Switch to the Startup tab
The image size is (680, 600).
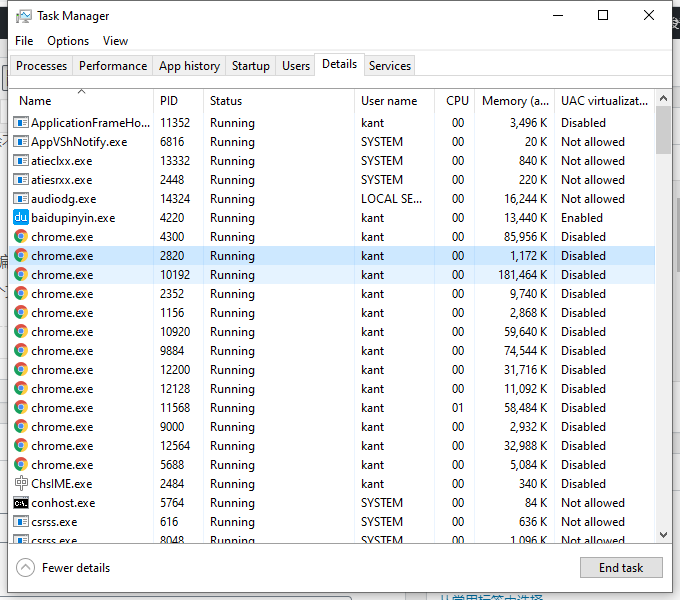coord(251,66)
